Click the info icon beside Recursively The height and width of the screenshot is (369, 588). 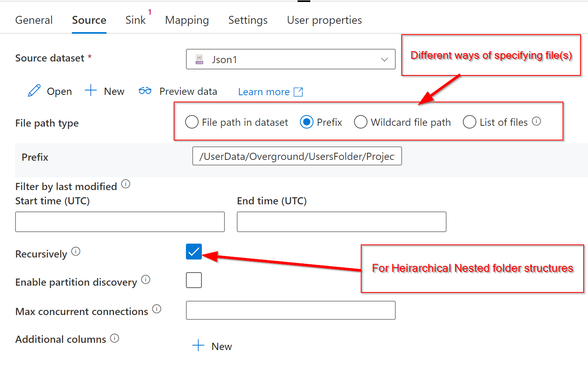pyautogui.click(x=77, y=251)
